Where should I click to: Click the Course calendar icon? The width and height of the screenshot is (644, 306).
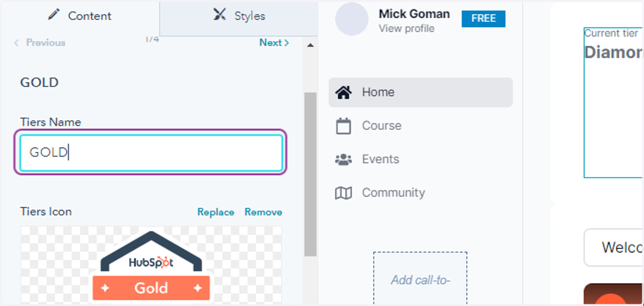pos(343,126)
